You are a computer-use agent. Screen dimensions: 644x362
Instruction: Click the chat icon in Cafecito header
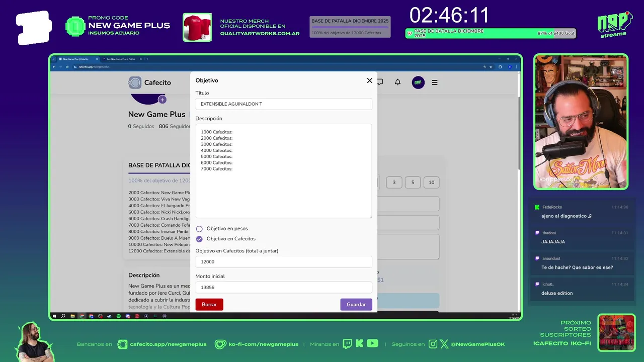pyautogui.click(x=380, y=82)
